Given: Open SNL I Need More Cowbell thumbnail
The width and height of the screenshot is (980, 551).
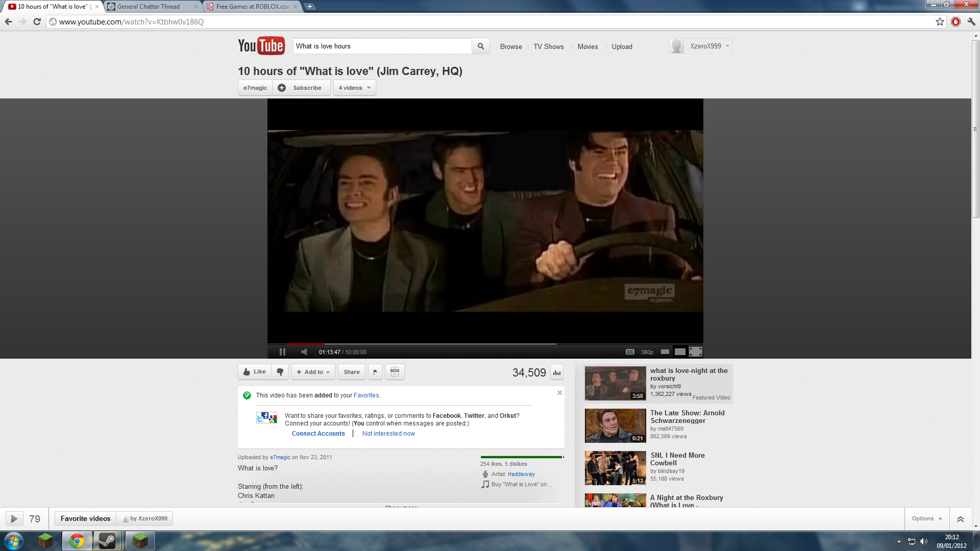Looking at the screenshot, I should (x=616, y=468).
